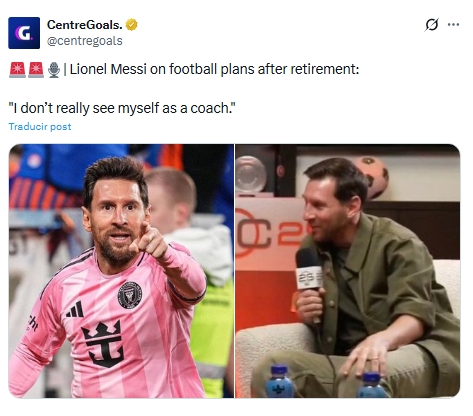Click the crown and anchor jersey logo
This screenshot has width=473, height=416.
point(103,344)
